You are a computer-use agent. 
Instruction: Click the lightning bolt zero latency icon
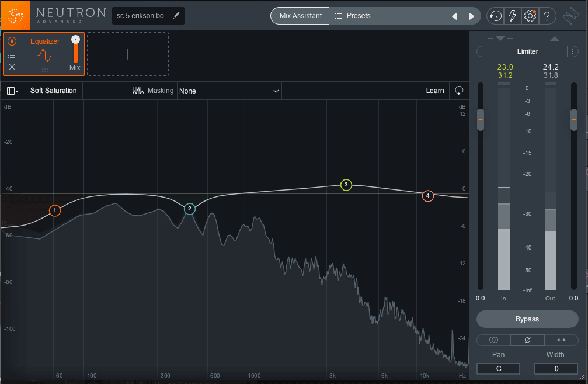pos(513,16)
